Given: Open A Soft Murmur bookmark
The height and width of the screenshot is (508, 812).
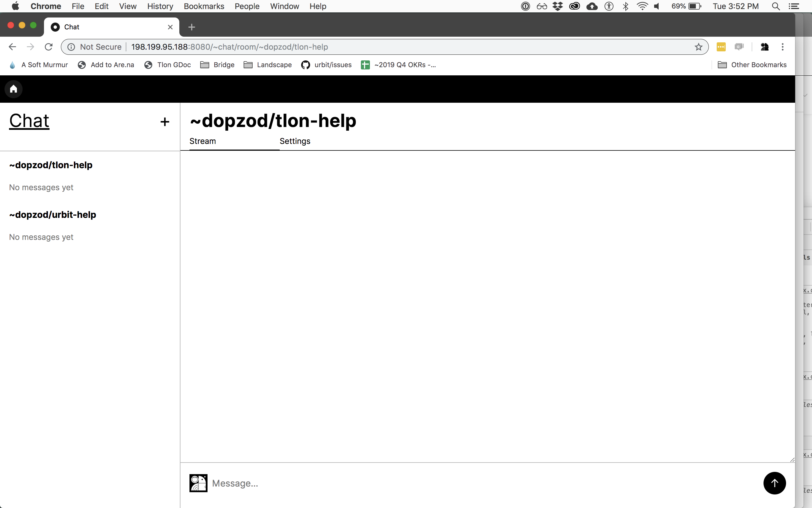Looking at the screenshot, I should pyautogui.click(x=39, y=65).
